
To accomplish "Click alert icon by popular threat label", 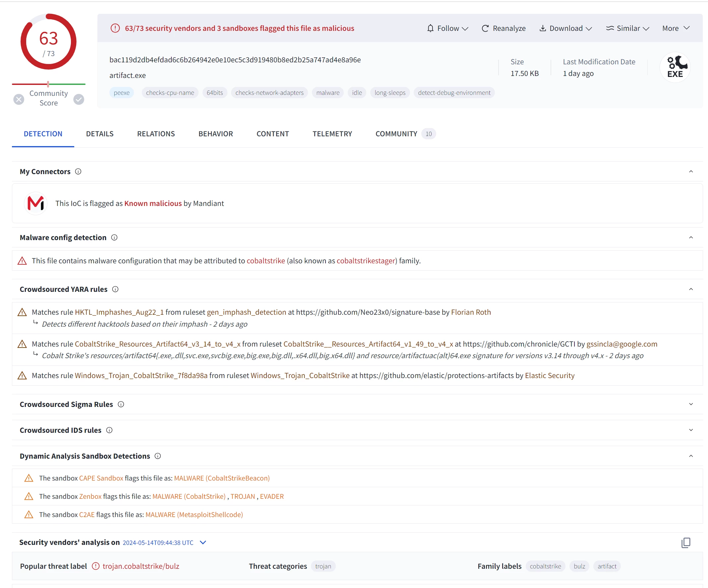I will [x=96, y=566].
